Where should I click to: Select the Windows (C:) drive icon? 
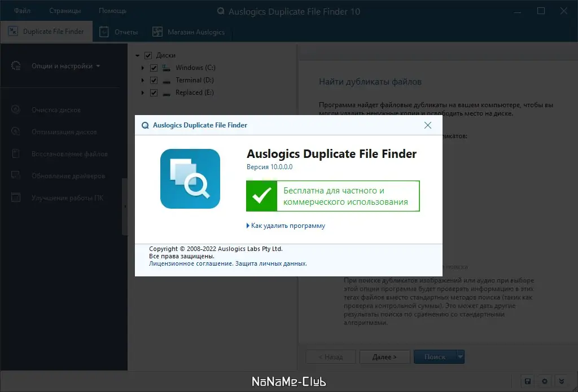[x=167, y=68]
